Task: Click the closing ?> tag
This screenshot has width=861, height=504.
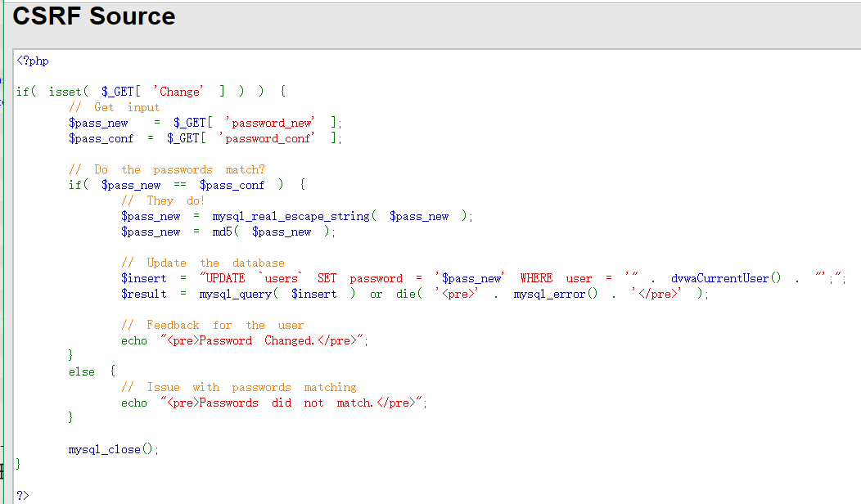Action: click(23, 495)
